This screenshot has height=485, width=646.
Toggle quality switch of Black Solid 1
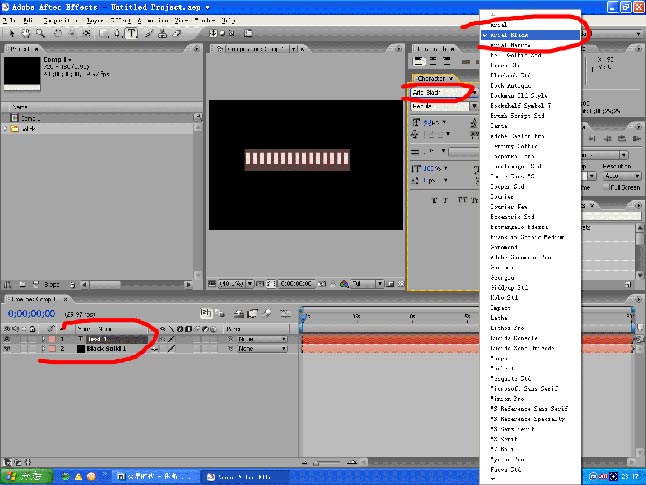(171, 349)
